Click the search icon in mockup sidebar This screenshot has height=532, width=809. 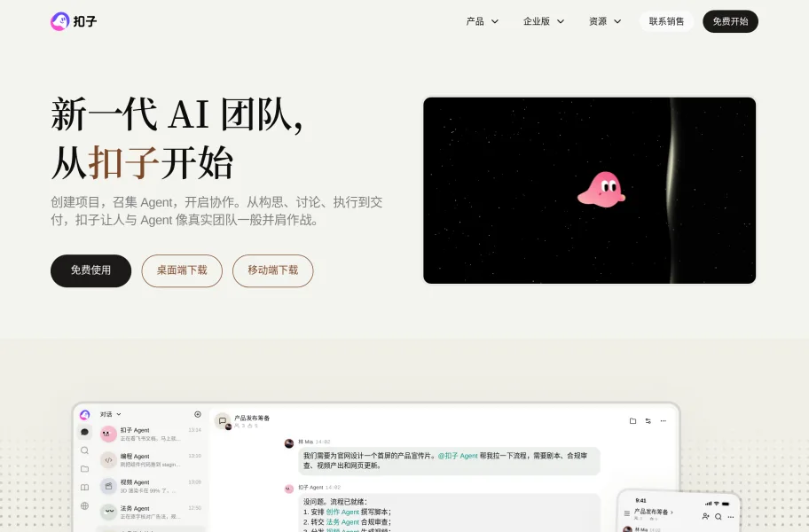pos(84,450)
